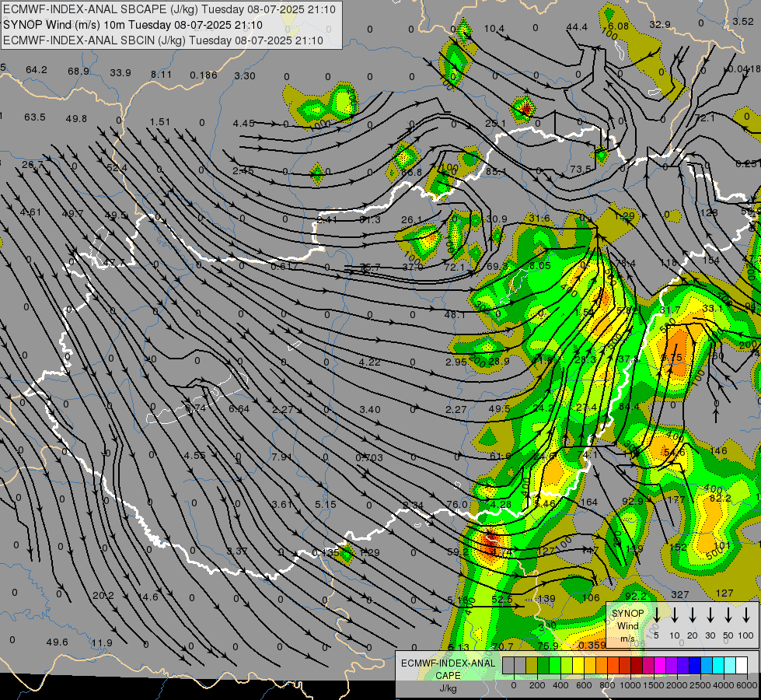Select the yellow CAPE legend swatch
Screen dimensions: 761x700
point(578,666)
